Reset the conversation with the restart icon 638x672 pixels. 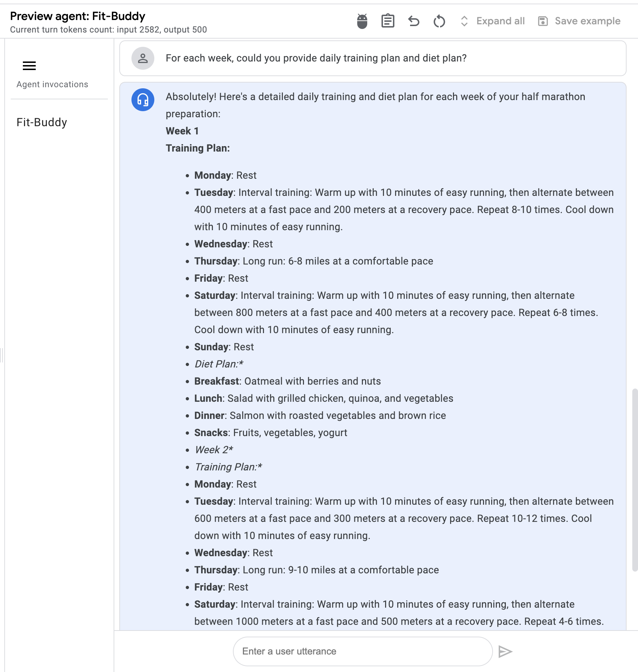(439, 21)
